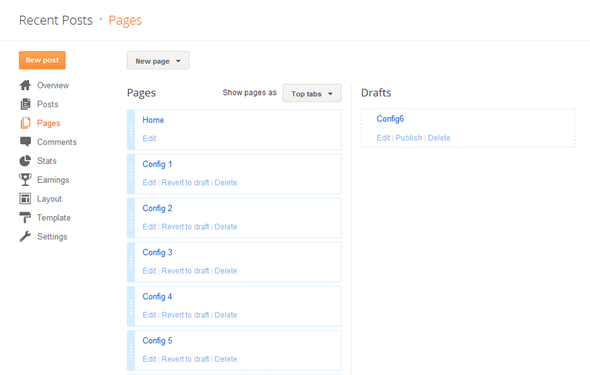This screenshot has width=590, height=375.
Task: Switch to Recent Posts heading tab
Action: (x=56, y=20)
